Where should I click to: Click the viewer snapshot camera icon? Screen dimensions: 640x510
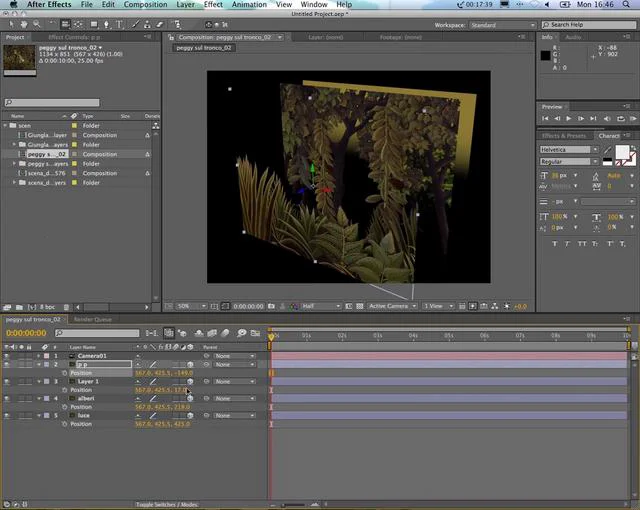pyautogui.click(x=271, y=306)
